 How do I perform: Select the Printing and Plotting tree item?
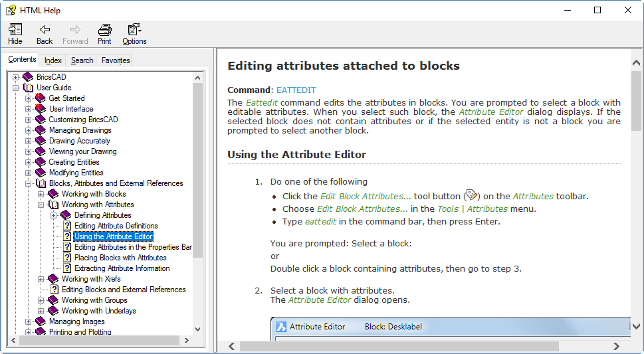tap(80, 332)
